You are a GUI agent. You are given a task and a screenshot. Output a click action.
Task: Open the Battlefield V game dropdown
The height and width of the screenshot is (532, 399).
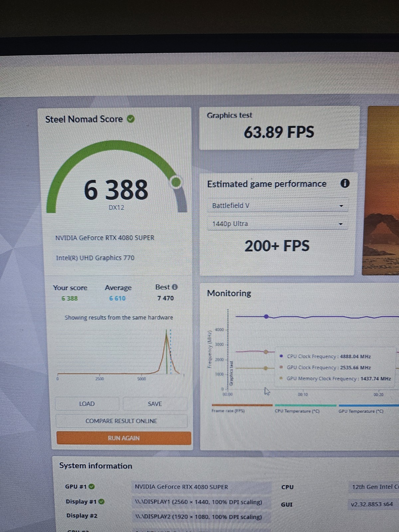(278, 205)
